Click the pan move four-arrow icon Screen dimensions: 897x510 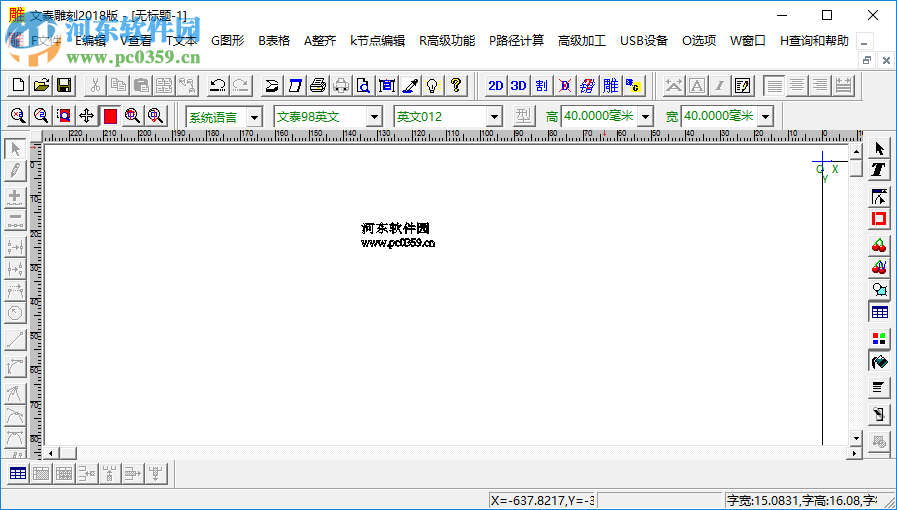tap(86, 116)
